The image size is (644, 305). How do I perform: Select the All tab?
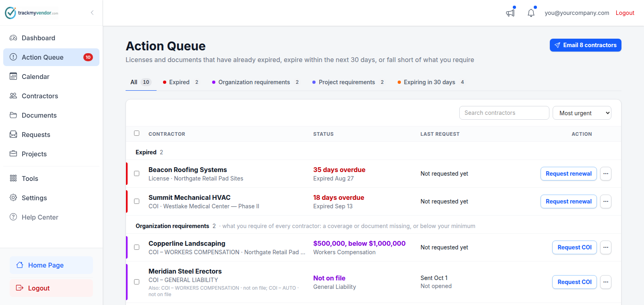coord(141,82)
